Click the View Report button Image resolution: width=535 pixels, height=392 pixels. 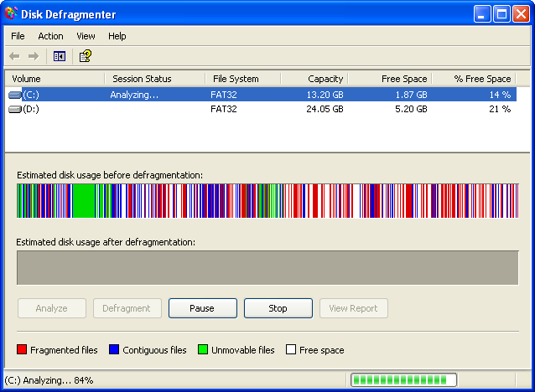[354, 308]
